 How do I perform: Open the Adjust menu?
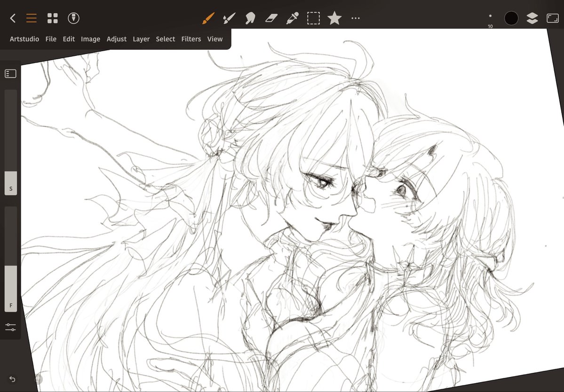click(117, 39)
